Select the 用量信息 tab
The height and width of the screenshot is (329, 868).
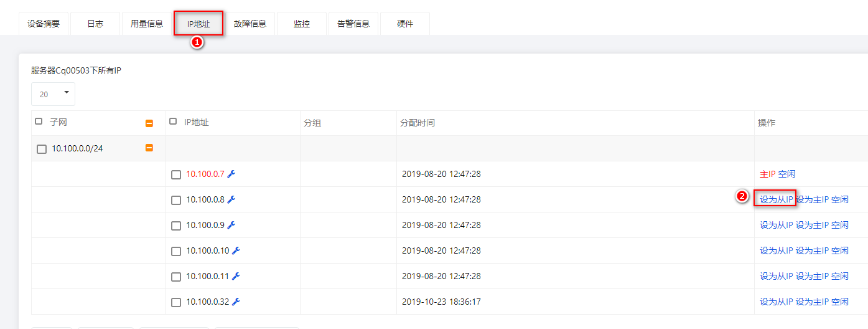147,24
